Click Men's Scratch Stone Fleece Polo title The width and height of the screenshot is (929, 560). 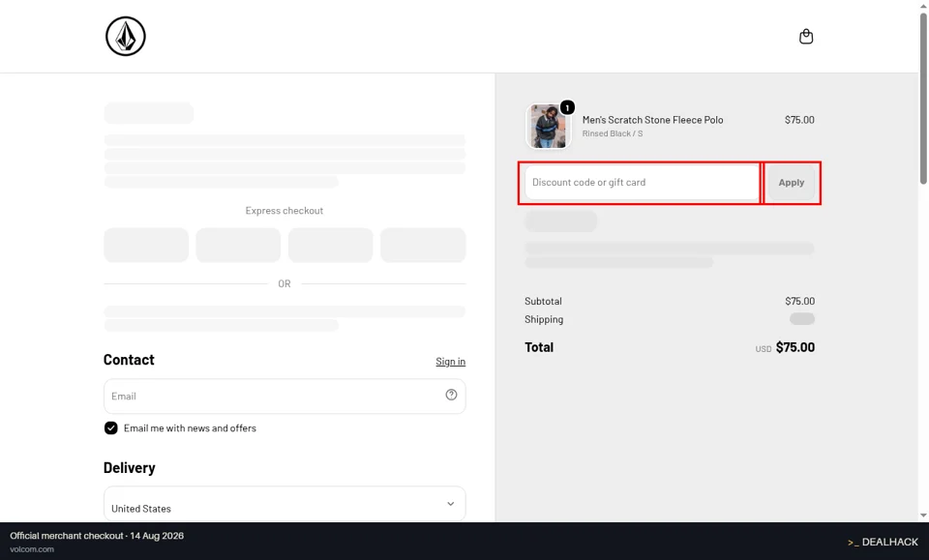(652, 120)
